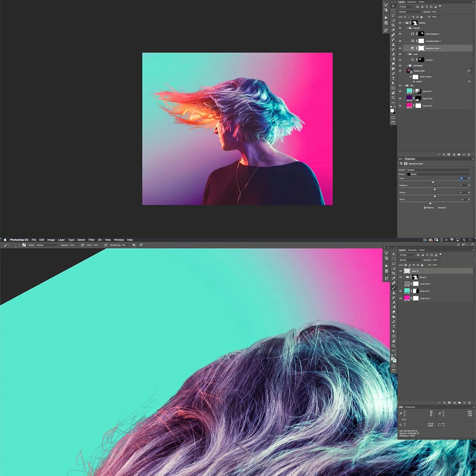The width and height of the screenshot is (476, 476).
Task: Select the Relative radio button
Action: [425, 208]
